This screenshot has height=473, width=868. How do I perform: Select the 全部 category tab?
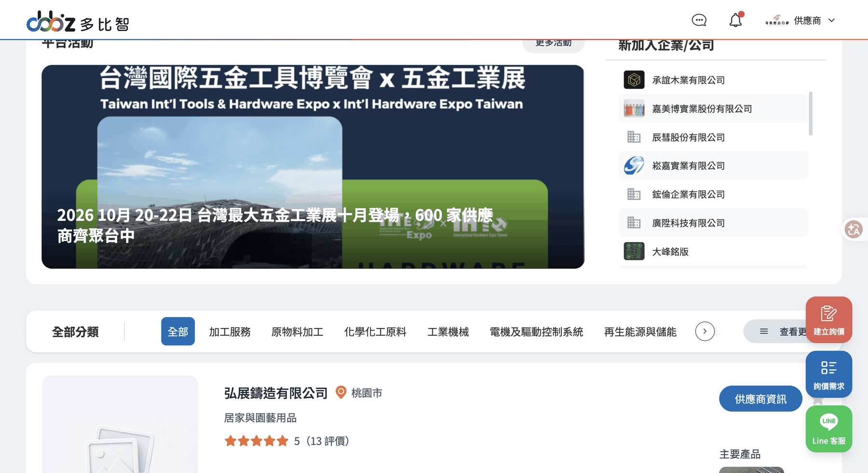coord(178,331)
